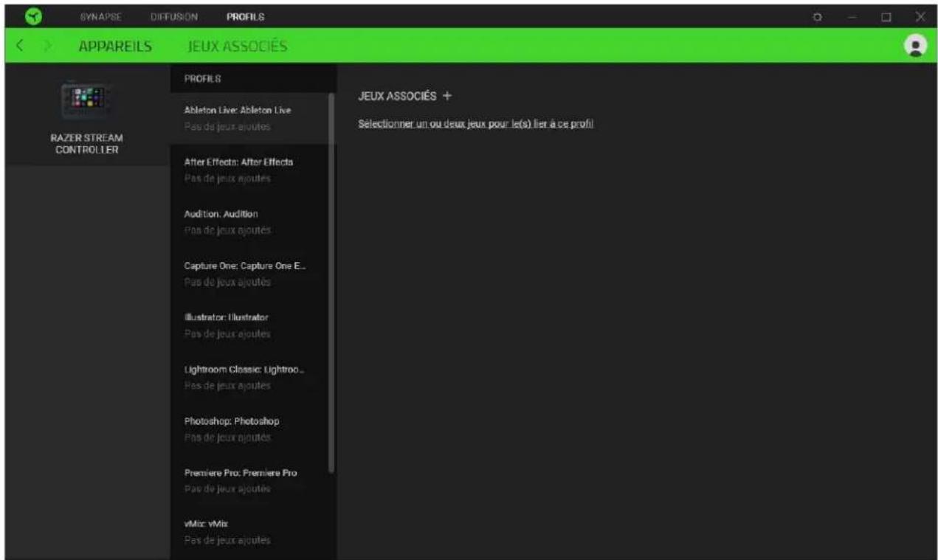The width and height of the screenshot is (938, 560).
Task: Select the Premiere Pro profile
Action: tap(251, 481)
